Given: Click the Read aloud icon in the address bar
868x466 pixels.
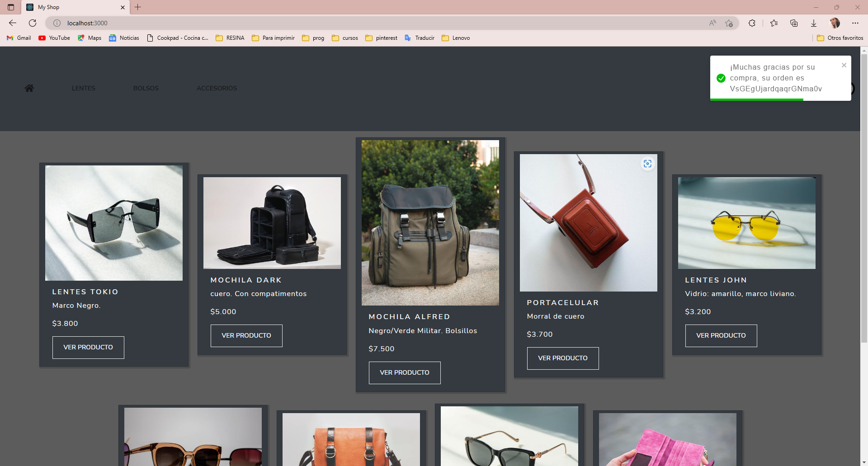Looking at the screenshot, I should coord(712,23).
